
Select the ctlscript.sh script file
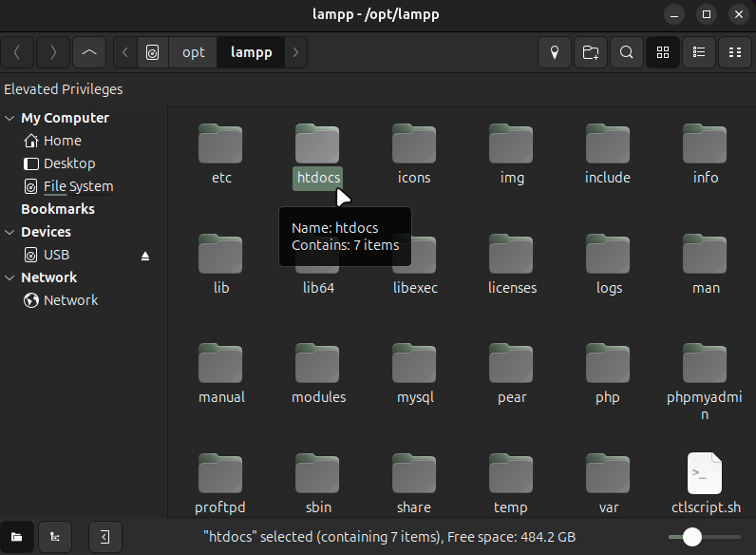click(706, 485)
